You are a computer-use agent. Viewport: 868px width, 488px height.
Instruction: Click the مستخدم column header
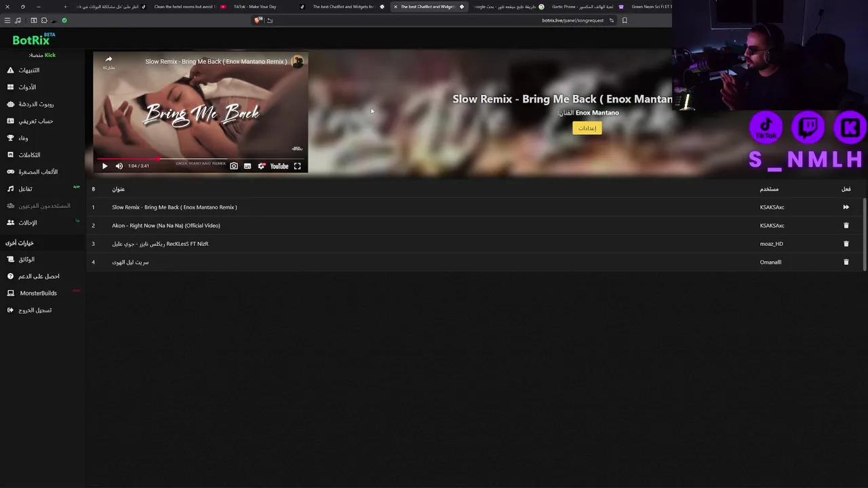(769, 189)
